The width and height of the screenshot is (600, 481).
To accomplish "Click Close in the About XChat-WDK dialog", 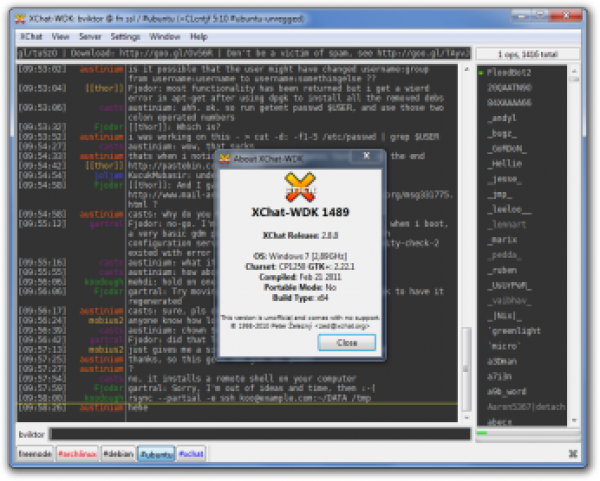I will [347, 342].
